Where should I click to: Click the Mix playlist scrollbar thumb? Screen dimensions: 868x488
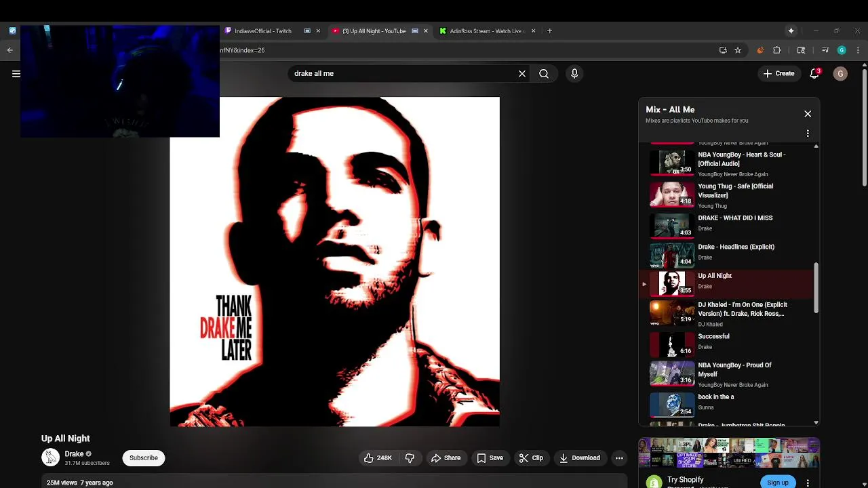pyautogui.click(x=816, y=287)
